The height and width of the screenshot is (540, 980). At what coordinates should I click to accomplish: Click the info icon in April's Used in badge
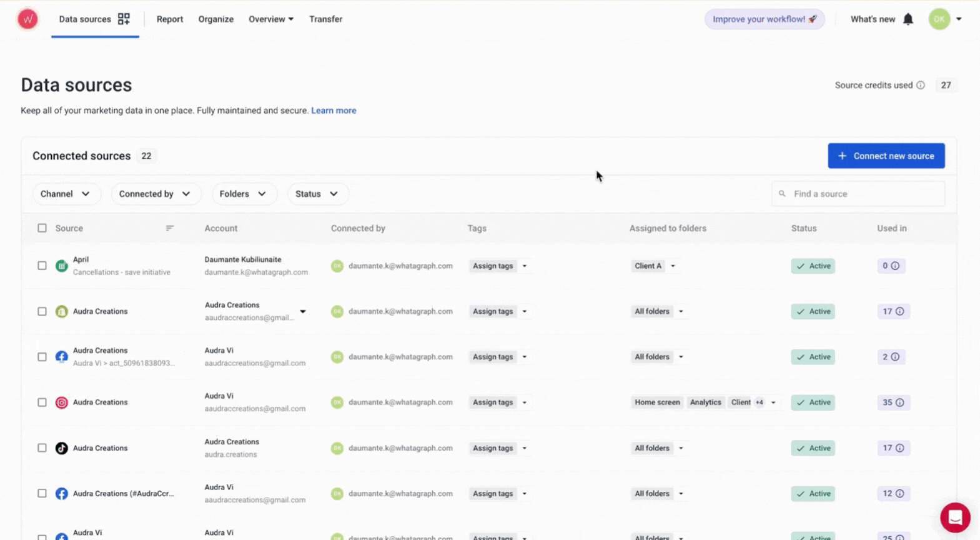pyautogui.click(x=895, y=266)
